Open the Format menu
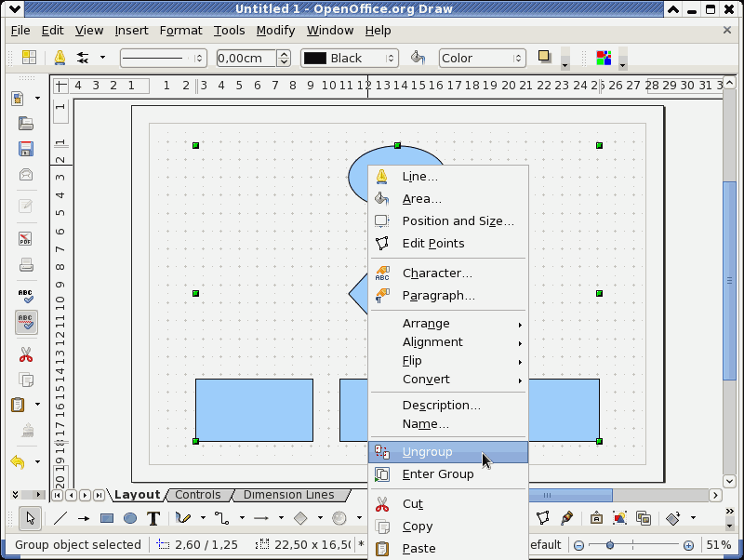744x560 pixels. (x=180, y=31)
